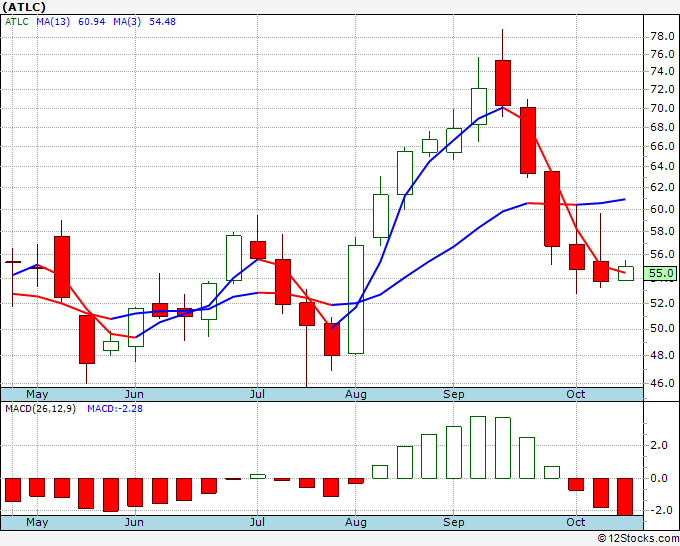Click Oct on the price chart time axis
Image resolution: width=680 pixels, height=546 pixels.
click(x=575, y=394)
